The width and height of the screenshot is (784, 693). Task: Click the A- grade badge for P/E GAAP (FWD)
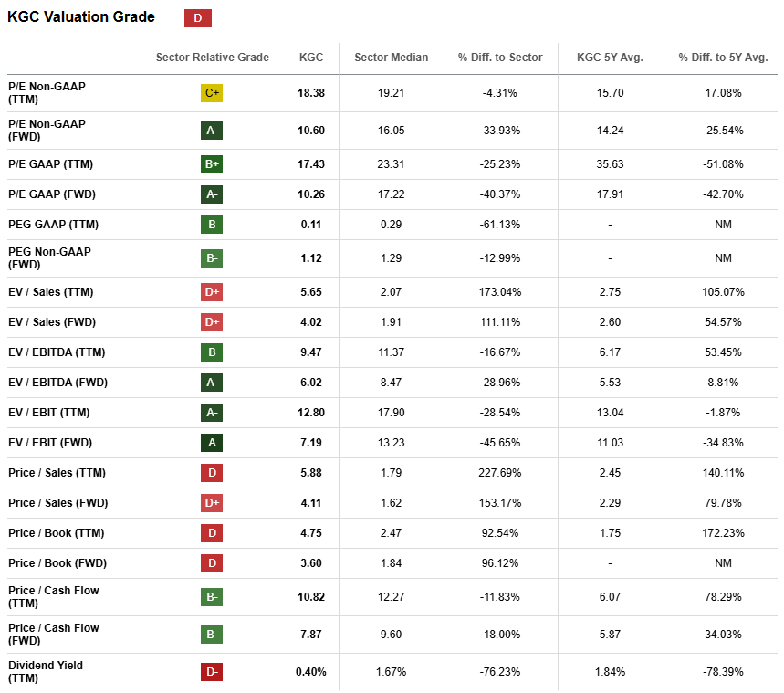click(x=212, y=194)
